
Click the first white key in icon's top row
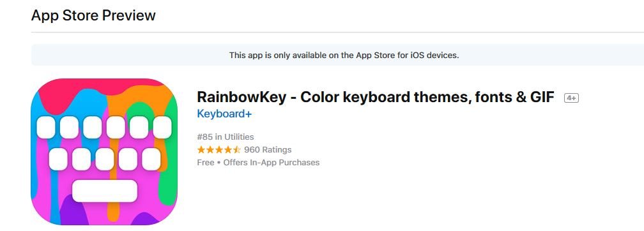(46, 127)
